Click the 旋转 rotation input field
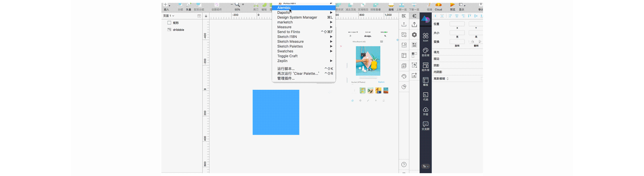 (457, 41)
